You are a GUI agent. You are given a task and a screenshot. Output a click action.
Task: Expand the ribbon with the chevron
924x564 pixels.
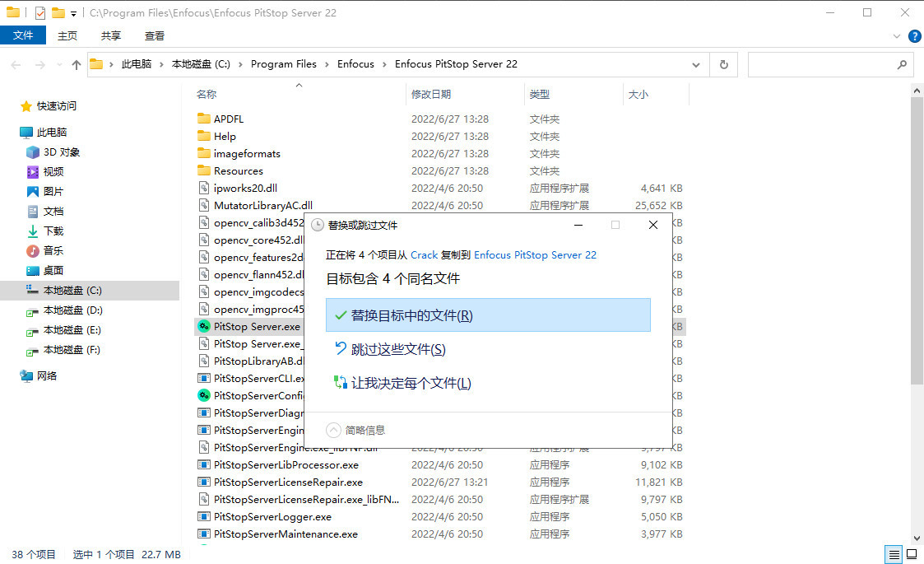[896, 36]
